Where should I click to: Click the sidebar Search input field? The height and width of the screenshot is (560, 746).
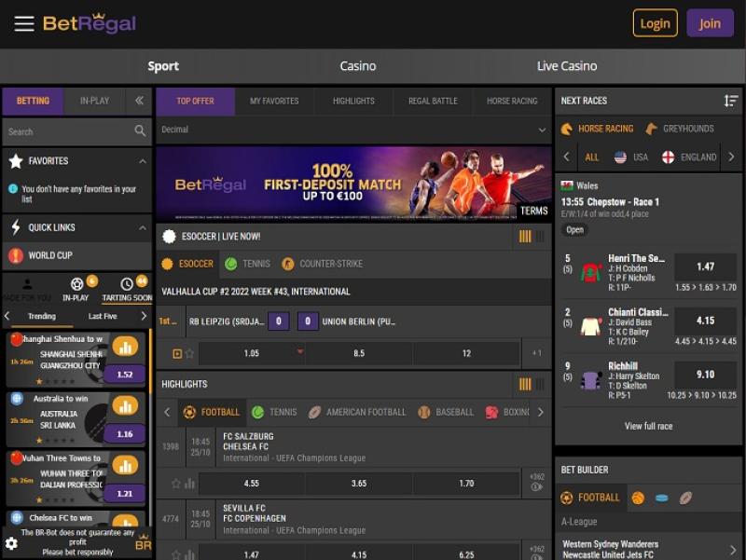point(65,131)
